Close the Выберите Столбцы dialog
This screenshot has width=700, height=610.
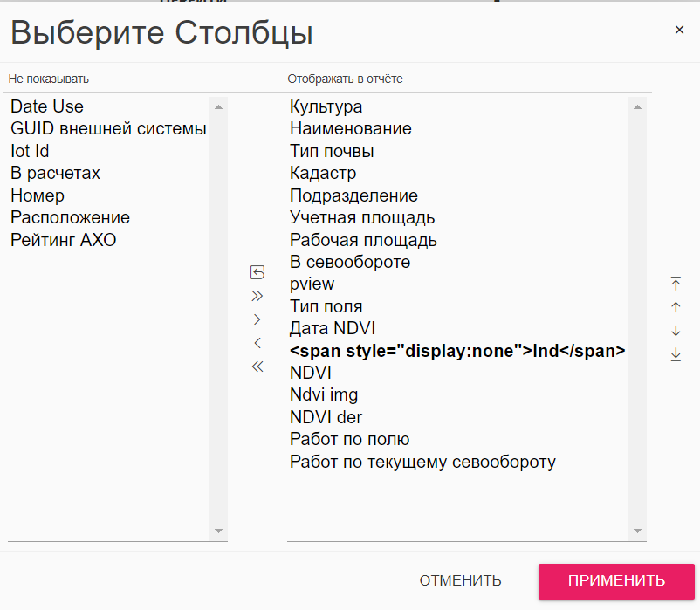click(679, 30)
